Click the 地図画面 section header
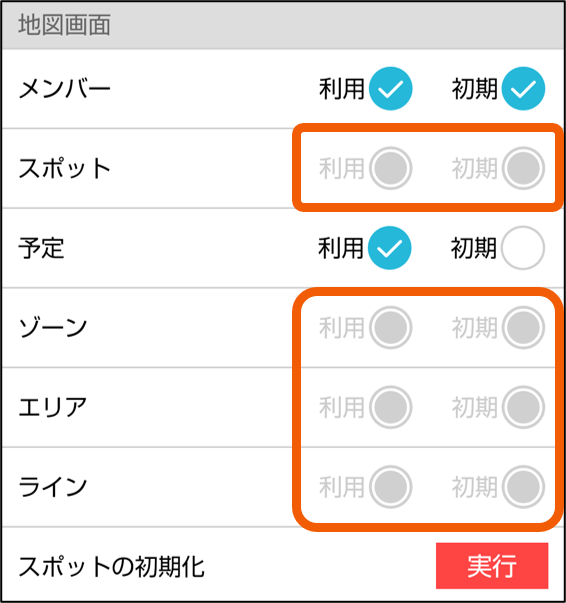This screenshot has width=566, height=603. click(283, 25)
